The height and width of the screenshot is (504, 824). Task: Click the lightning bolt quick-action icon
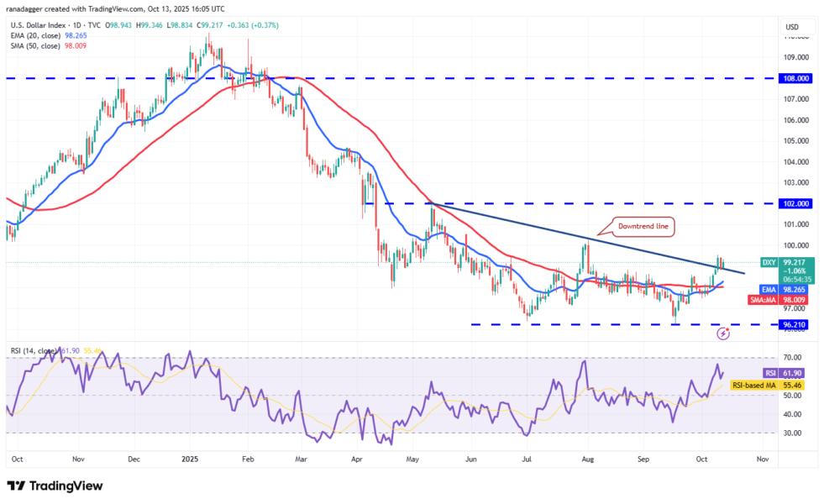(x=722, y=335)
